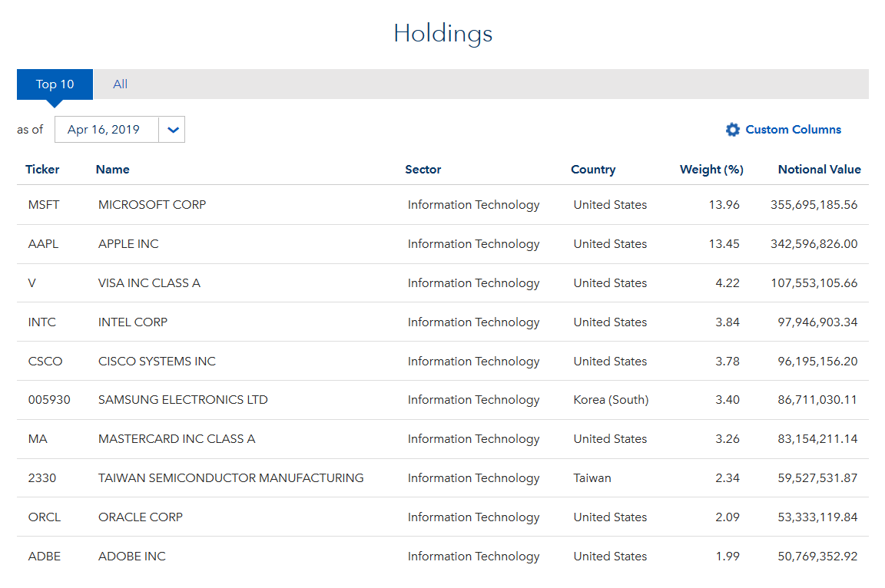This screenshot has height=588, width=885.
Task: Click the AAPL ticker cell
Action: (x=44, y=243)
